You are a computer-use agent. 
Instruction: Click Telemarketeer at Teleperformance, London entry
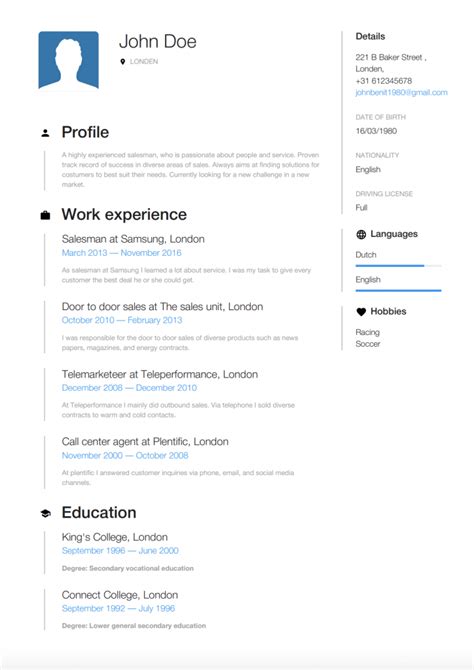(x=160, y=374)
